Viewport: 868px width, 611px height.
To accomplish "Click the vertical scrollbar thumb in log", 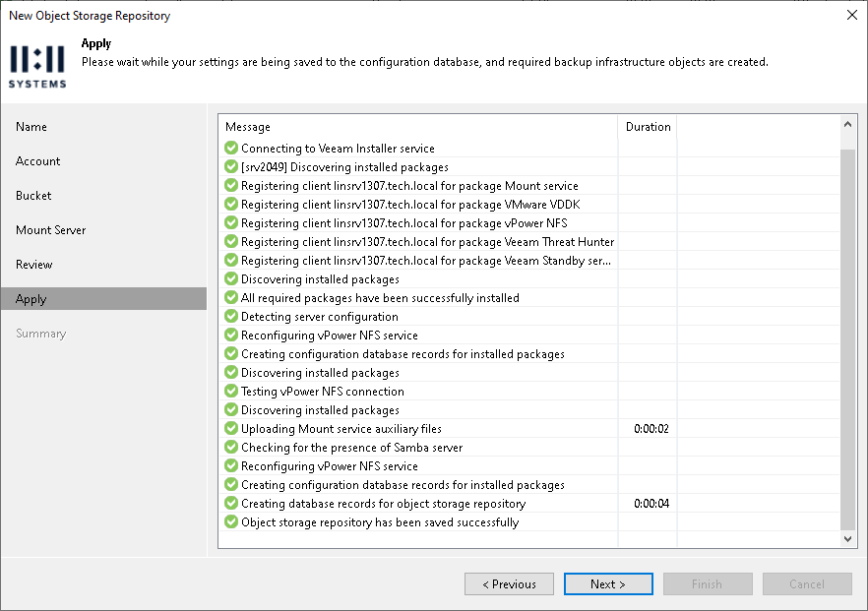I will click(x=847, y=339).
